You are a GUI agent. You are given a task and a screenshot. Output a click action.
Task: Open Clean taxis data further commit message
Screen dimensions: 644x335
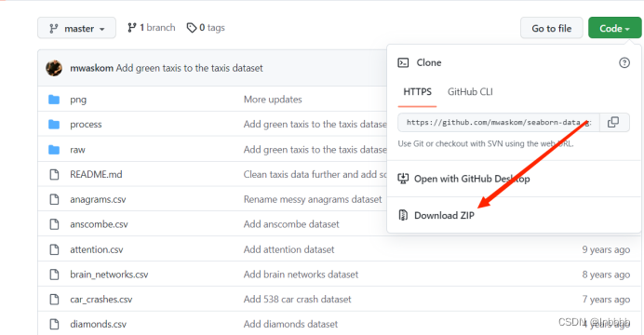click(315, 175)
